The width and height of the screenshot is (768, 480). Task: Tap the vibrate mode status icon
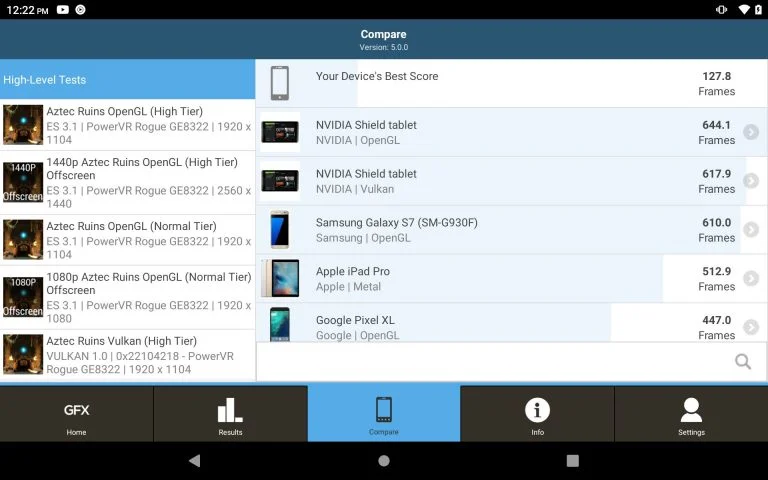click(721, 9)
